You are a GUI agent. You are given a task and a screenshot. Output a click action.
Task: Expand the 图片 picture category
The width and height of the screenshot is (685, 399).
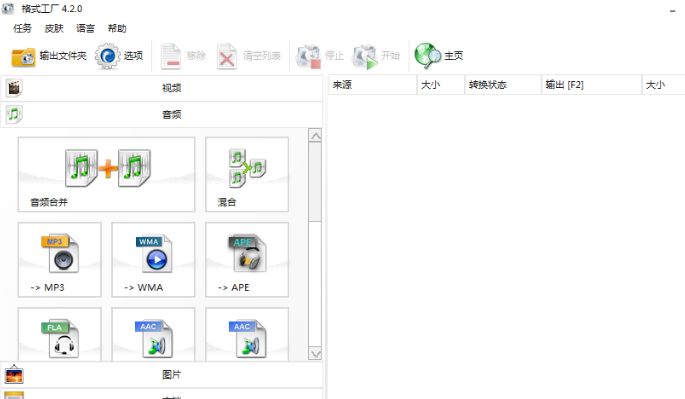coord(162,375)
